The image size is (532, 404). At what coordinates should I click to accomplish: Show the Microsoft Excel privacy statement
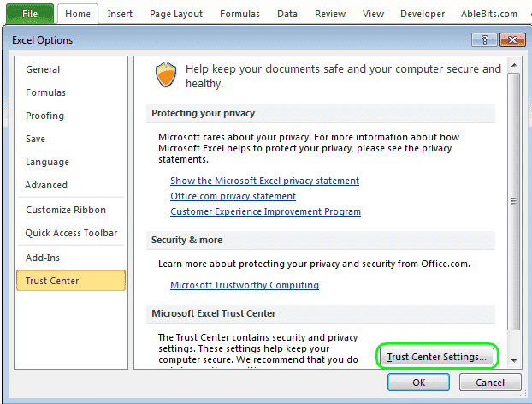[264, 181]
